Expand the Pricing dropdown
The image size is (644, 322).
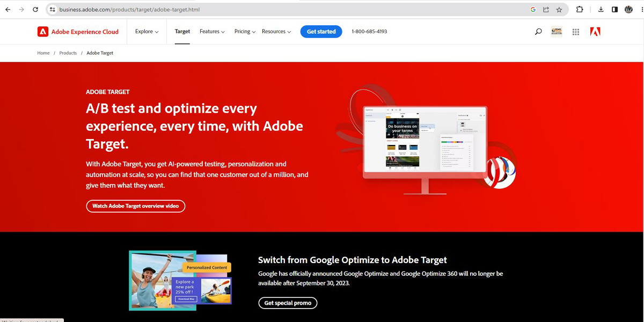tap(245, 32)
